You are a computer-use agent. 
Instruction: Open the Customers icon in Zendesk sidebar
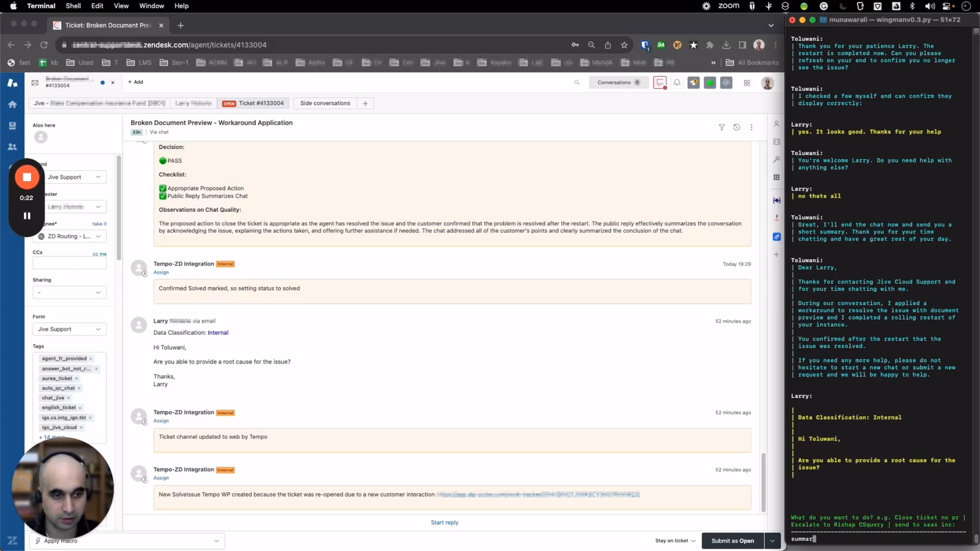pos(12,147)
